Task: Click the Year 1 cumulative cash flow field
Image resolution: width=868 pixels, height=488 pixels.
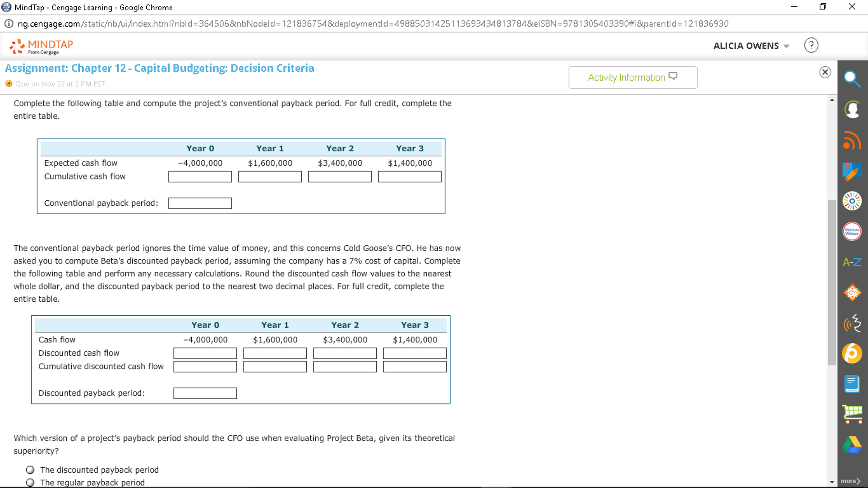Action: tap(270, 177)
